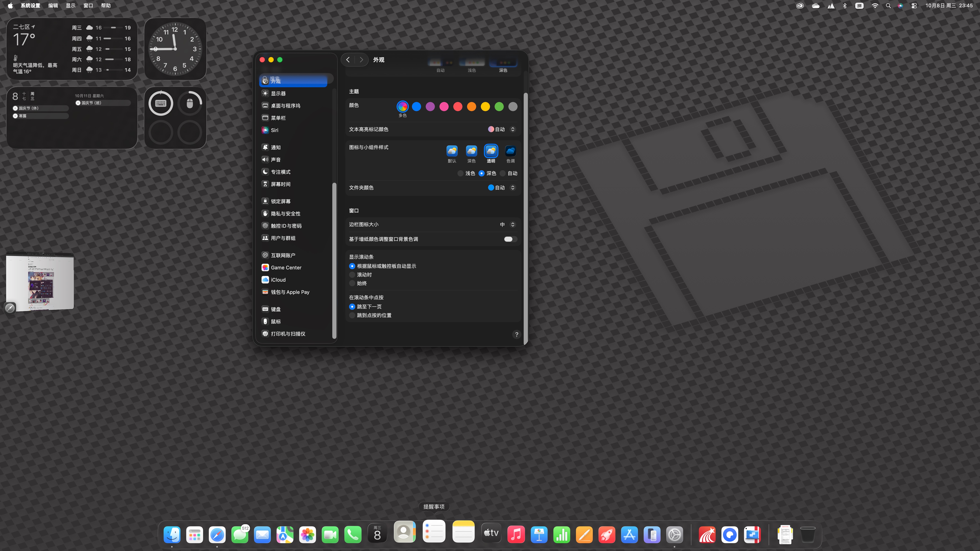This screenshot has height=551, width=980.
Task: Choose the Tinted (色调) icon style
Action: pyautogui.click(x=510, y=151)
